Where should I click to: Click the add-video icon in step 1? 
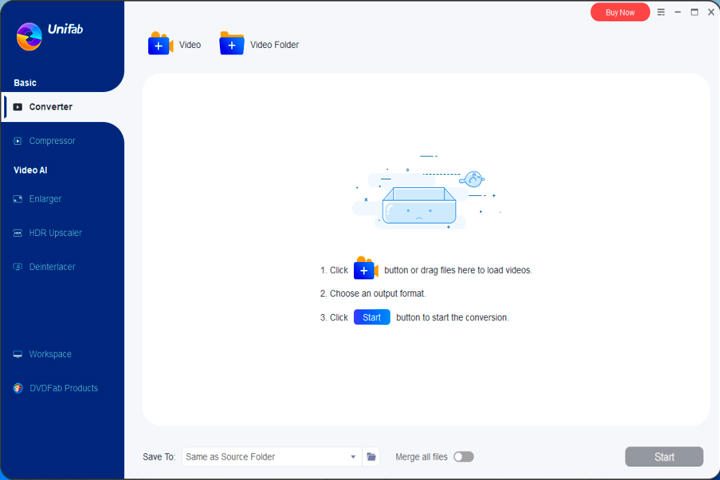366,268
